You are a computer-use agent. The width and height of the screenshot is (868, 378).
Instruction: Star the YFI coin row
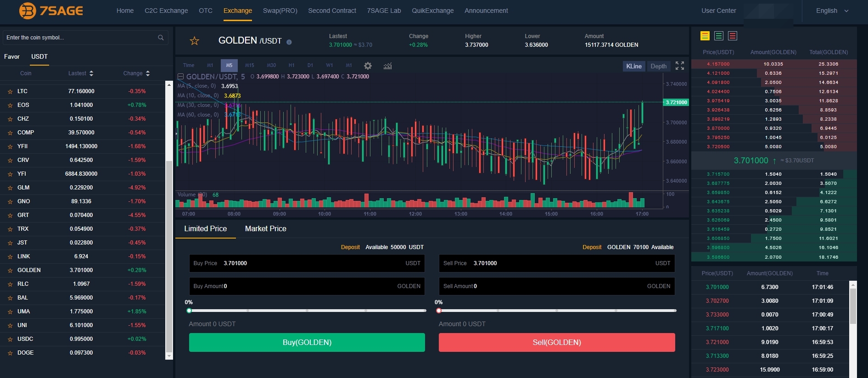(x=10, y=174)
